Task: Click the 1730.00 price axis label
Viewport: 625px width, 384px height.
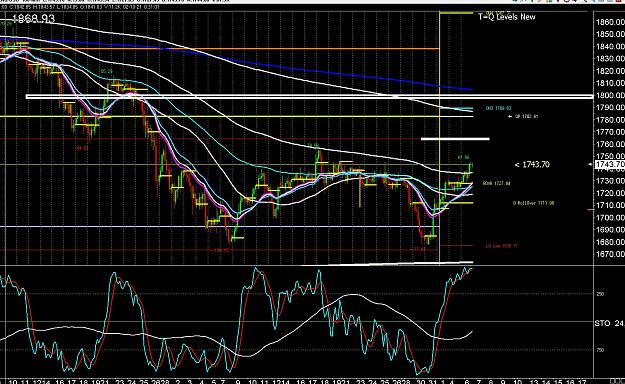Action: (610, 181)
